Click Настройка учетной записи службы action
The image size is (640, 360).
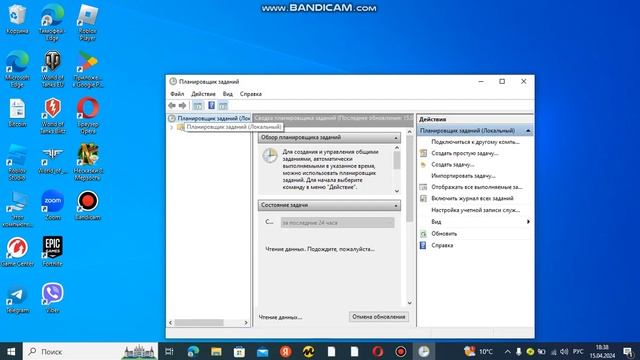pyautogui.click(x=475, y=210)
